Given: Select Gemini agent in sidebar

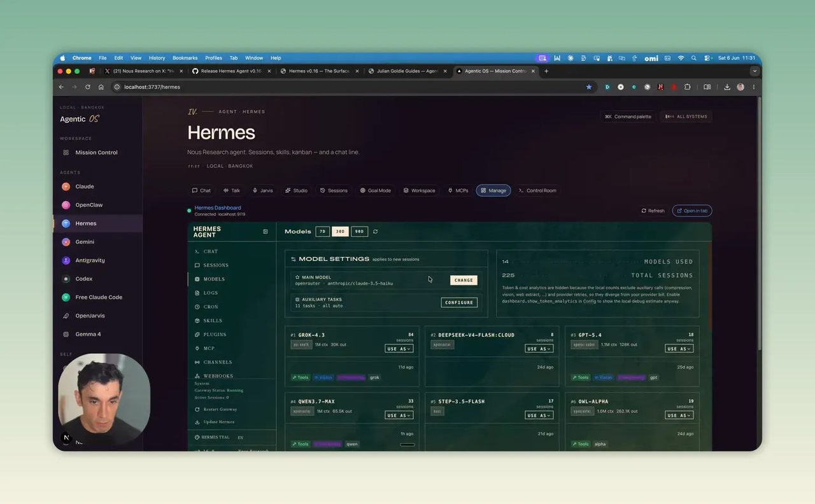Looking at the screenshot, I should (85, 242).
